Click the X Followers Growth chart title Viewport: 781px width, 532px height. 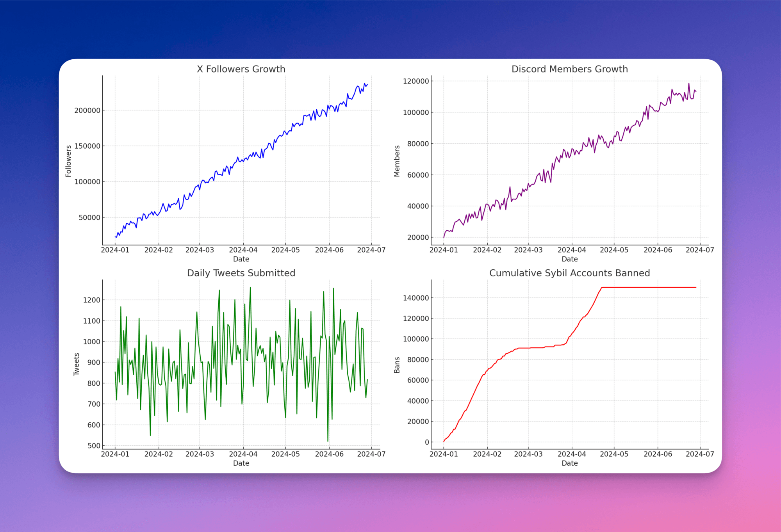coord(241,69)
